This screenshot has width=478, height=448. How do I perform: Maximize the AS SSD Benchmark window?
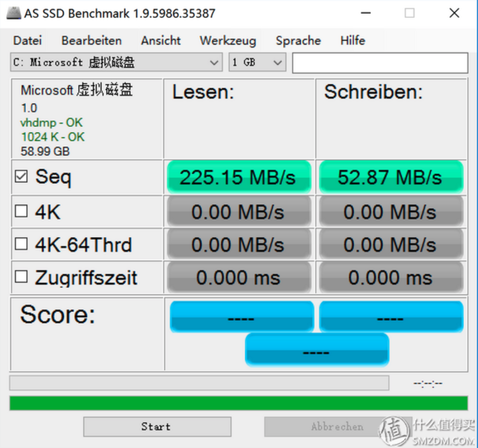click(x=410, y=13)
